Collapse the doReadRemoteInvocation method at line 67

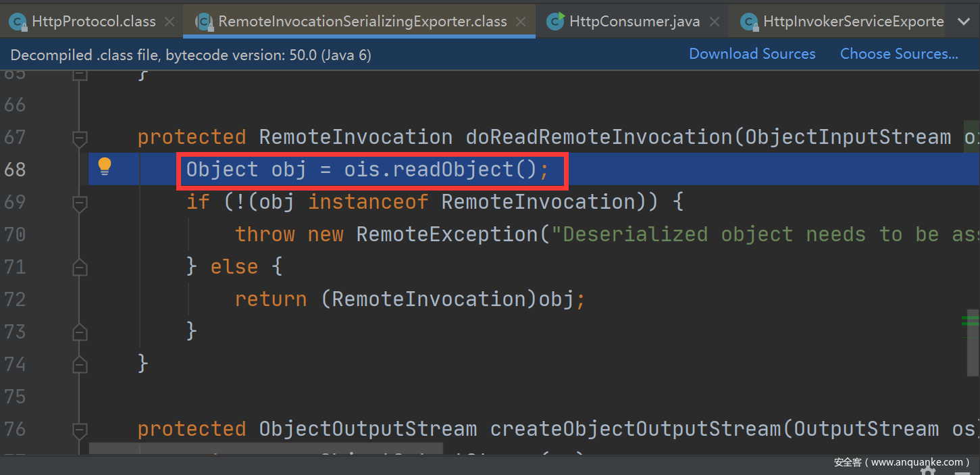click(x=80, y=138)
